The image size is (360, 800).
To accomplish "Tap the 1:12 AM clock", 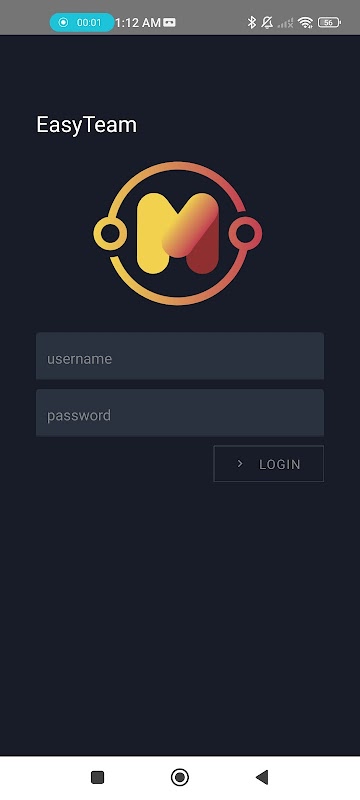I will (x=138, y=22).
